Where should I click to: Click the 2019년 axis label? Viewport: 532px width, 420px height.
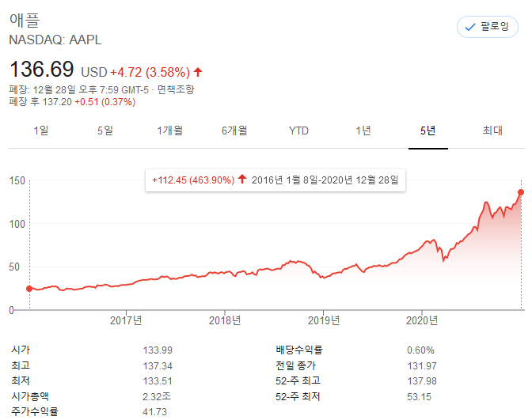click(324, 320)
